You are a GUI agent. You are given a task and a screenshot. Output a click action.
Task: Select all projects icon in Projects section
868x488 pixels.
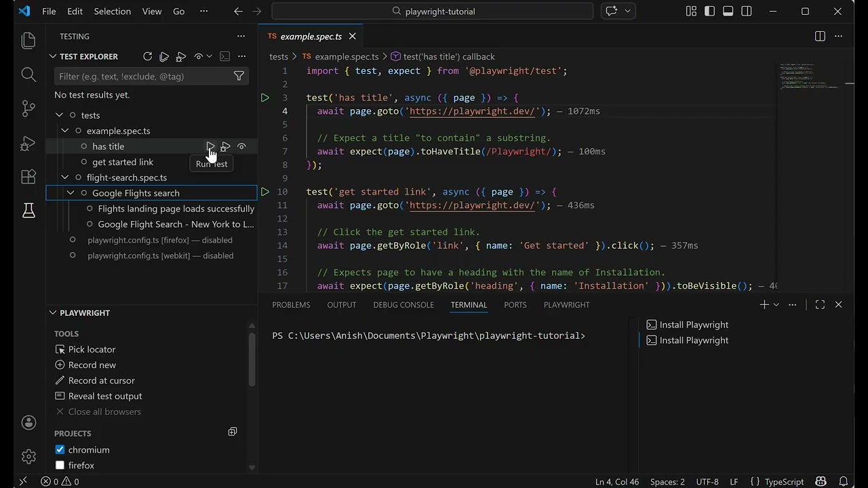233,432
